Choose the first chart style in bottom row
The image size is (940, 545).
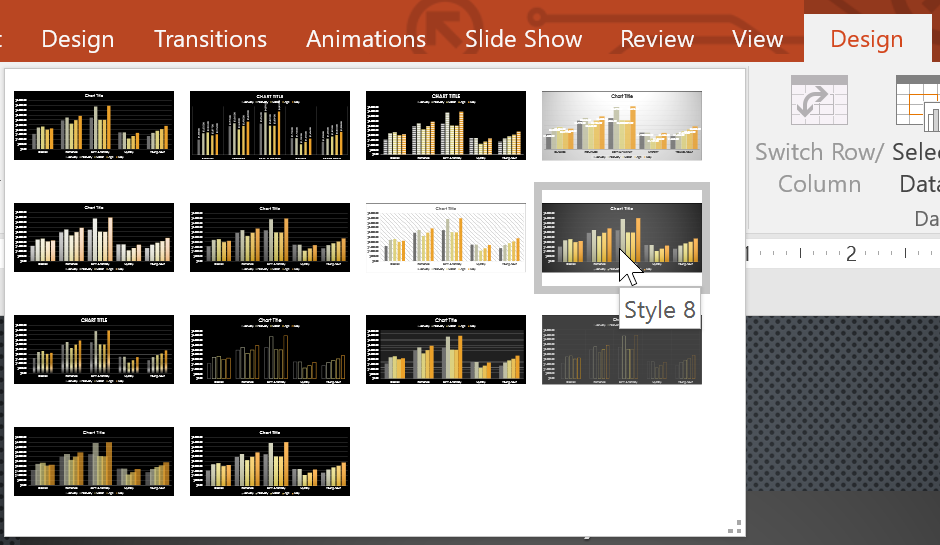[x=94, y=462]
